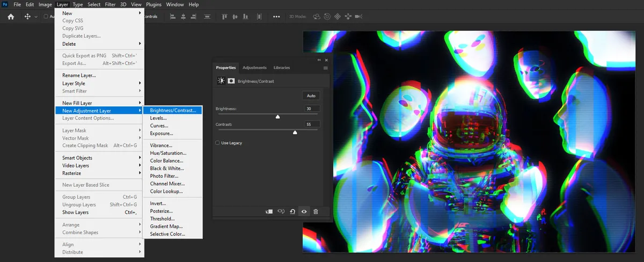Choose Hue/Saturation... adjustment layer
Image resolution: width=644 pixels, height=262 pixels.
tap(173, 153)
